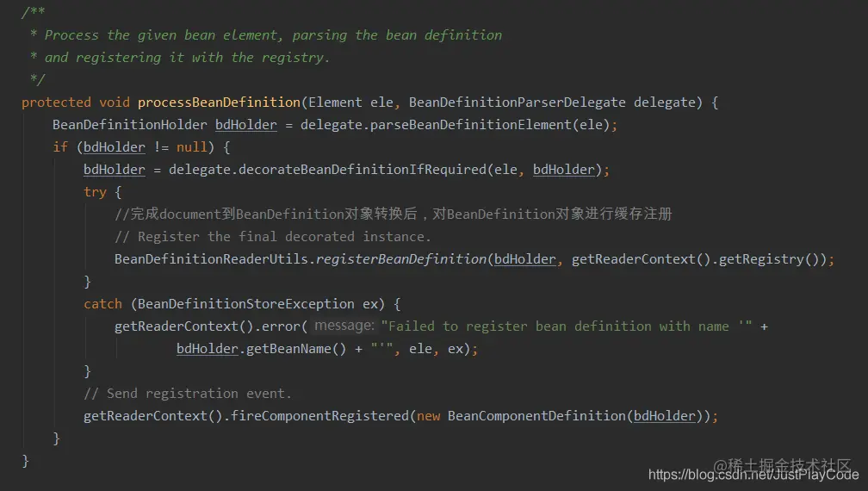
Task: Click the getBeanName() call
Action: point(296,349)
